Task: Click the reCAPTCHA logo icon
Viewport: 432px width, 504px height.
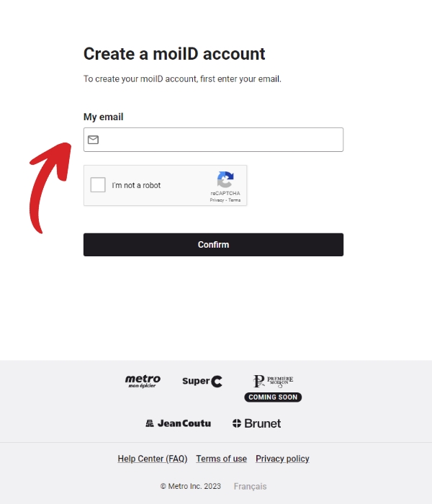Action: pyautogui.click(x=225, y=179)
